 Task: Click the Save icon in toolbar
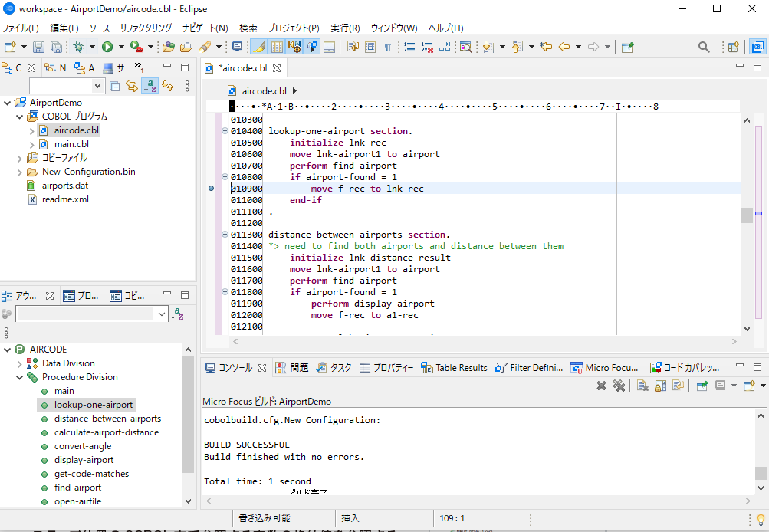point(38,47)
